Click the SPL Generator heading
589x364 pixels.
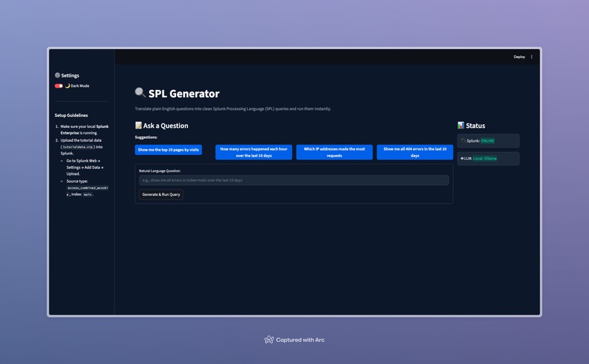[x=183, y=94]
